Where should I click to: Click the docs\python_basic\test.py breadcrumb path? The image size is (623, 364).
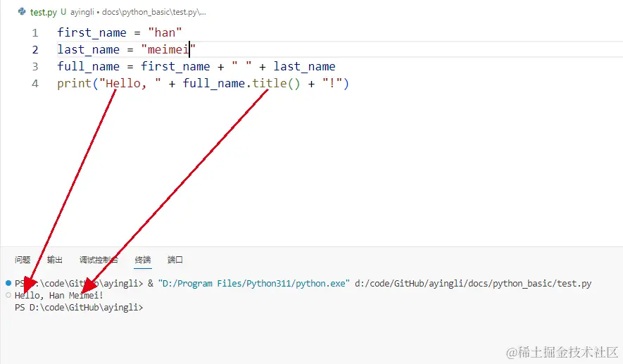(x=153, y=12)
